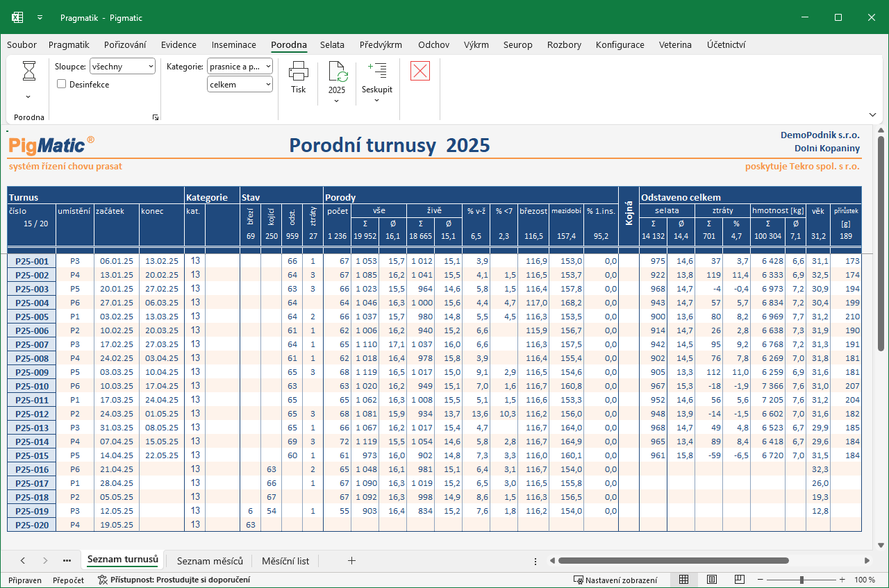Viewport: 889px width, 588px height.
Task: Click the vertical scrollbar down arrow
Action: point(881,545)
